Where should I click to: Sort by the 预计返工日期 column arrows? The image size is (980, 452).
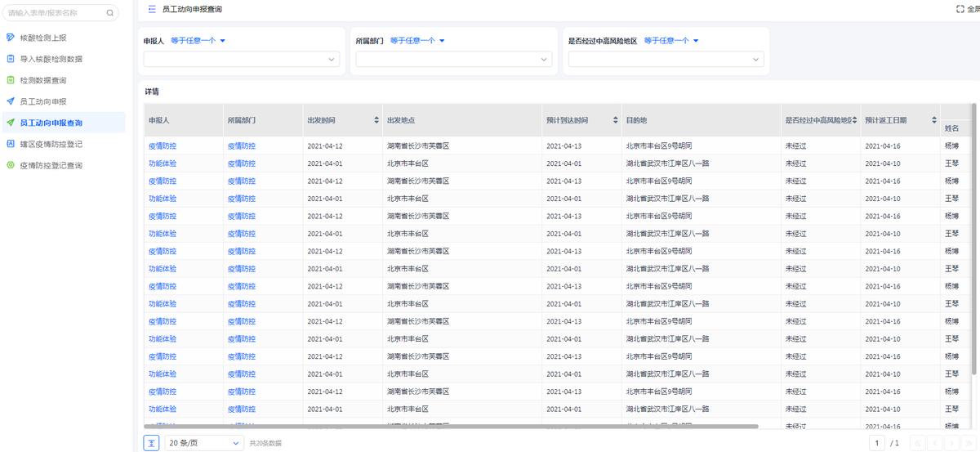coord(934,120)
